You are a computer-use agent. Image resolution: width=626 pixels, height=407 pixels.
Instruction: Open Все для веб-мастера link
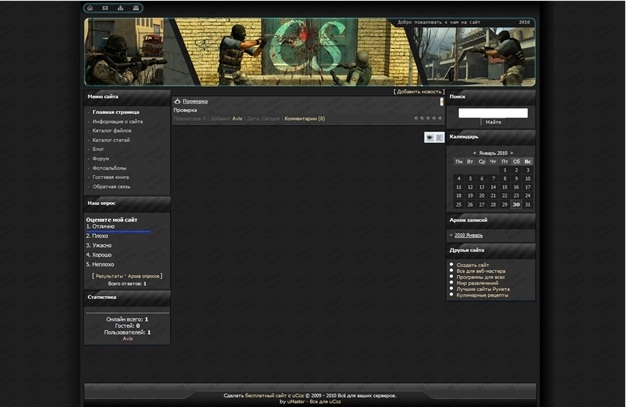point(481,271)
